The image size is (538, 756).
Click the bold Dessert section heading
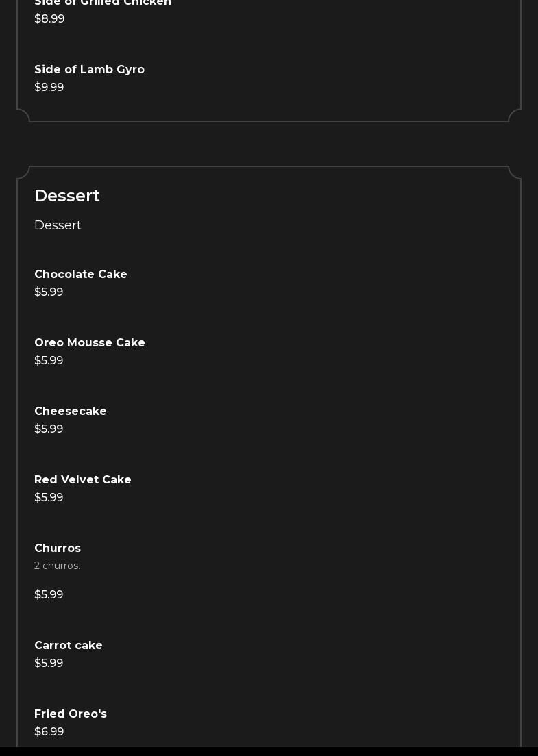click(67, 196)
